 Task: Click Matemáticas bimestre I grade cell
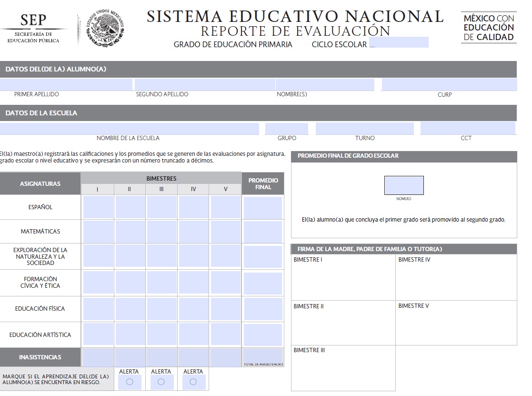[99, 232]
